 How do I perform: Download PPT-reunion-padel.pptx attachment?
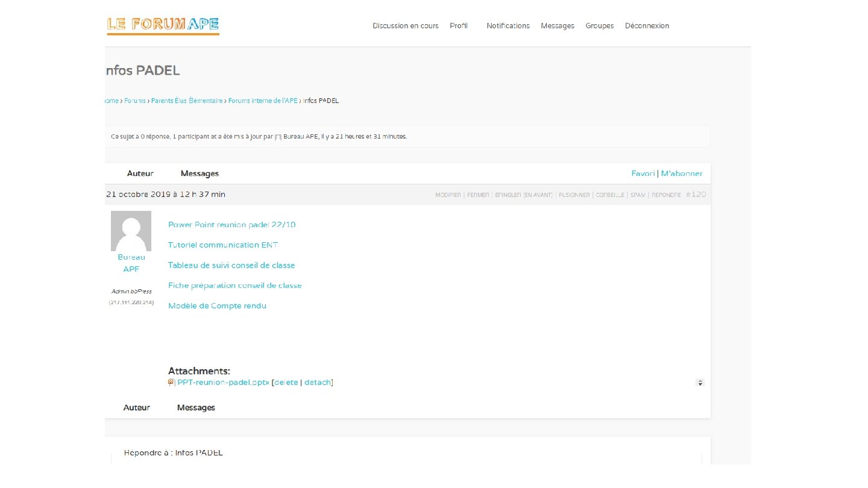(x=223, y=383)
